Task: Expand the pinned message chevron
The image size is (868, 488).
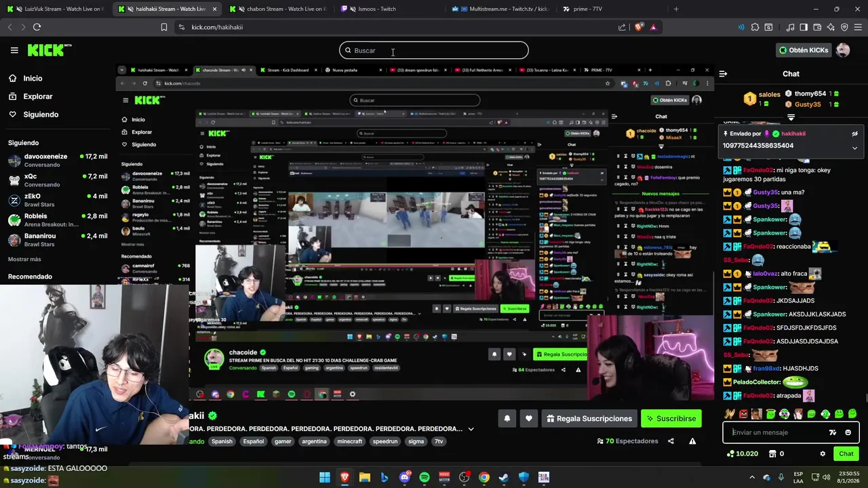Action: pyautogui.click(x=854, y=148)
